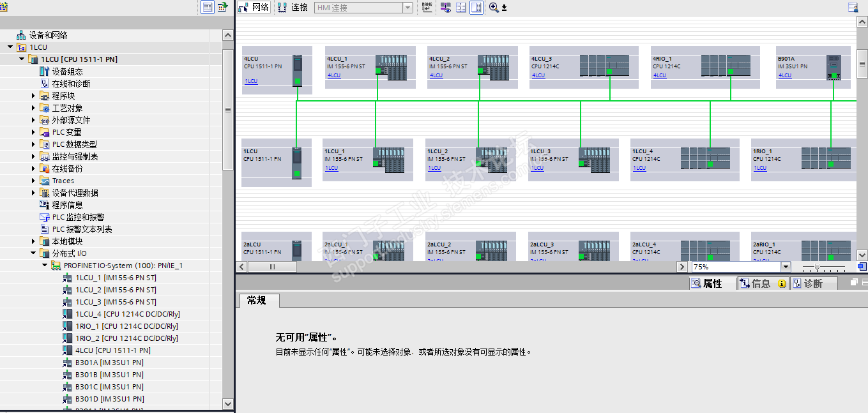Open the 75% zoom level dropdown
868x413 pixels.
(x=786, y=267)
